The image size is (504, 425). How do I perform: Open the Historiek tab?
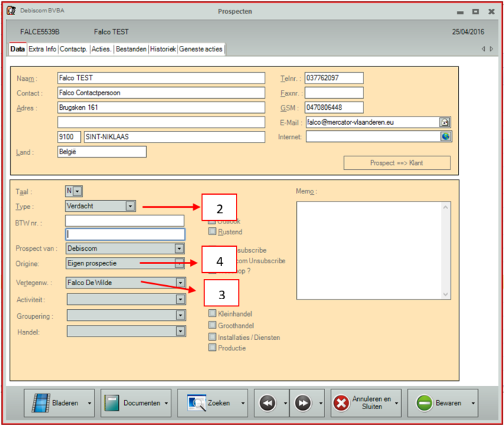[163, 49]
